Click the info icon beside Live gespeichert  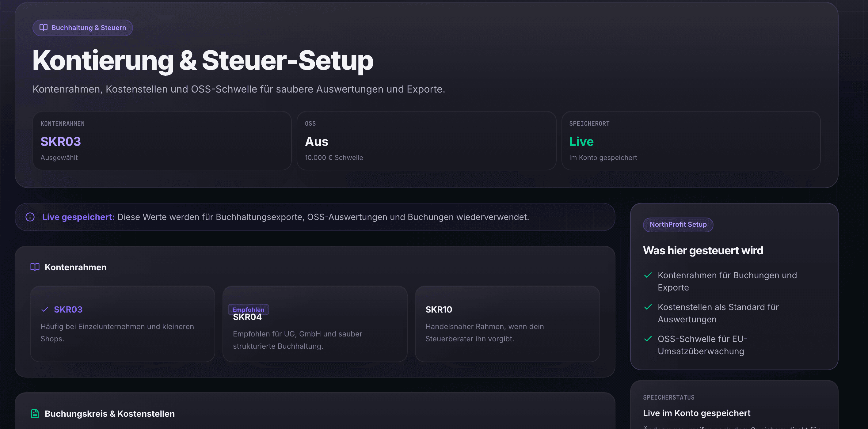click(x=30, y=217)
